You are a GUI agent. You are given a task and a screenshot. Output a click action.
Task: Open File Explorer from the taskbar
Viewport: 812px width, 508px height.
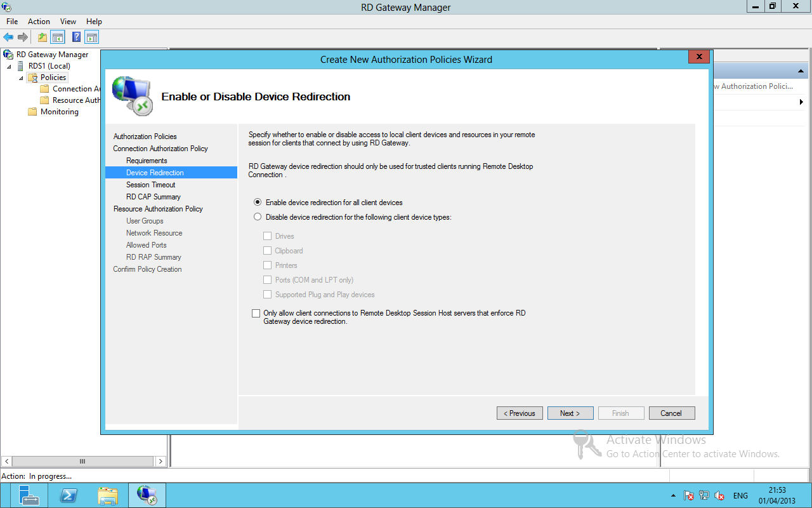(108, 495)
